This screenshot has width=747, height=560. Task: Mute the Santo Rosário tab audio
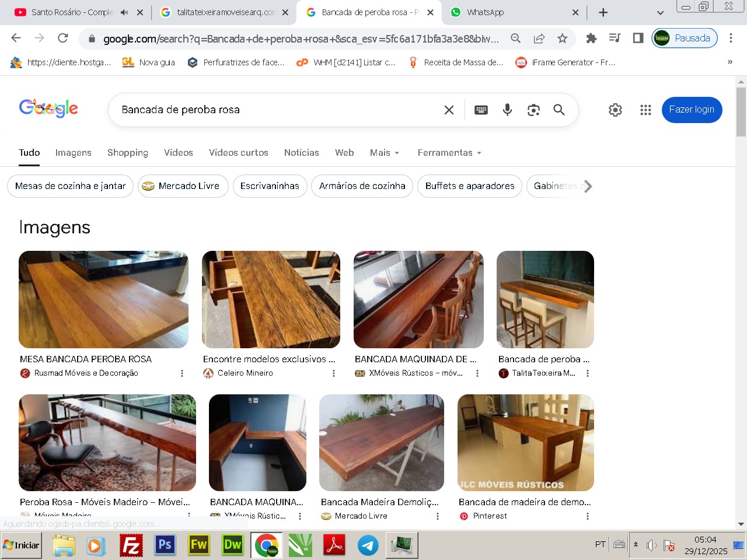[x=124, y=12]
